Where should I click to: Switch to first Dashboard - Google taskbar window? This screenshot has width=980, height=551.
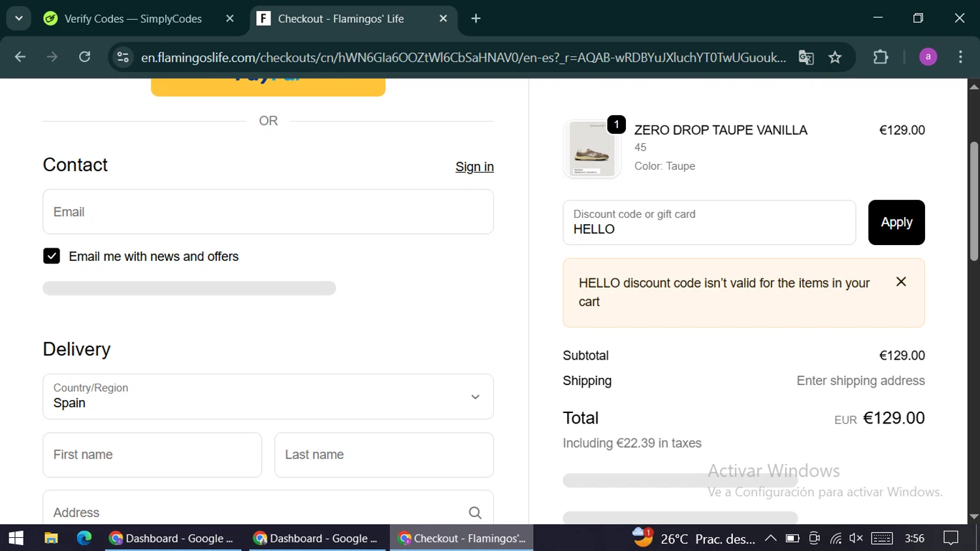tap(173, 538)
